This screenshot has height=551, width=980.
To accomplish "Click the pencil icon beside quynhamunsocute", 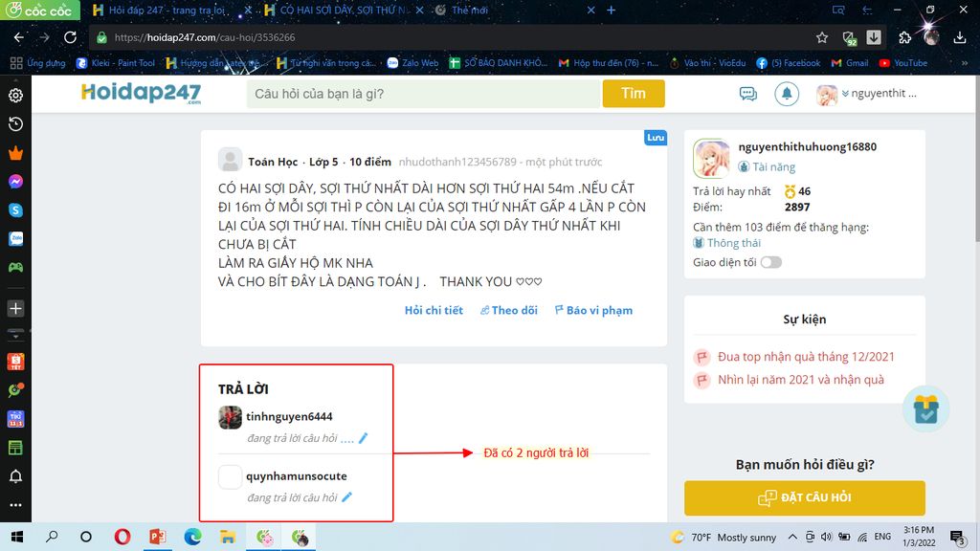I will coord(346,497).
